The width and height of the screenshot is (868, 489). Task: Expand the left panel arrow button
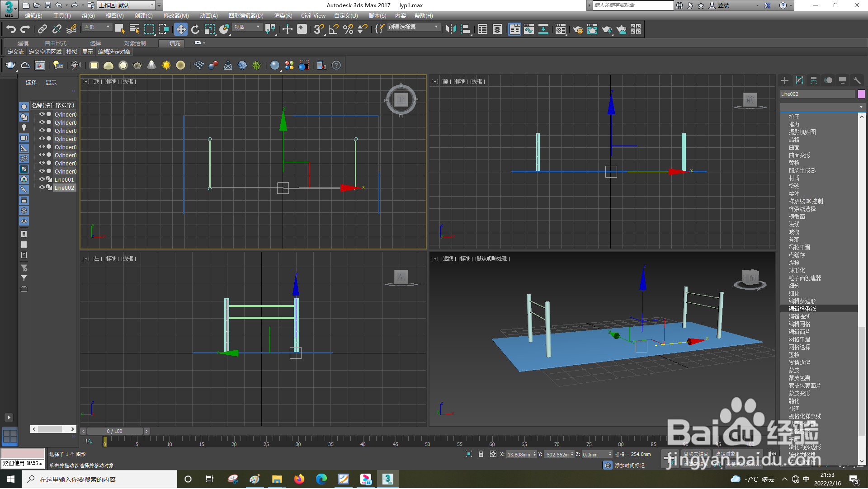9,418
